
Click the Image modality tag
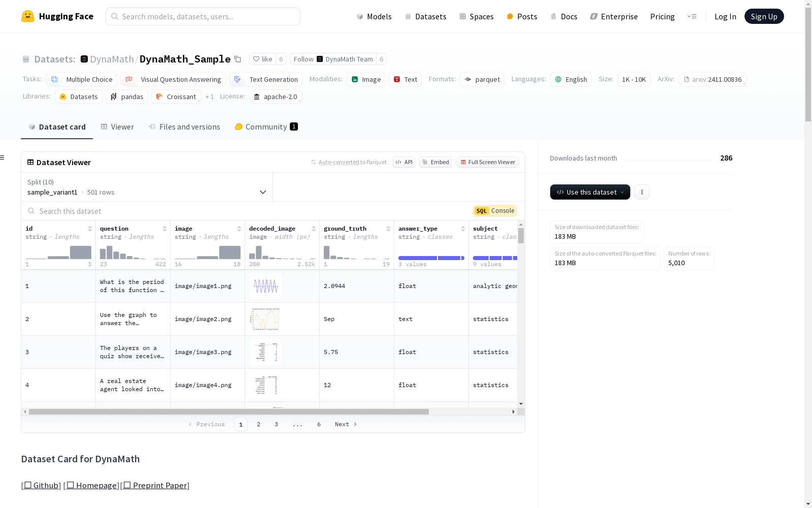[366, 79]
